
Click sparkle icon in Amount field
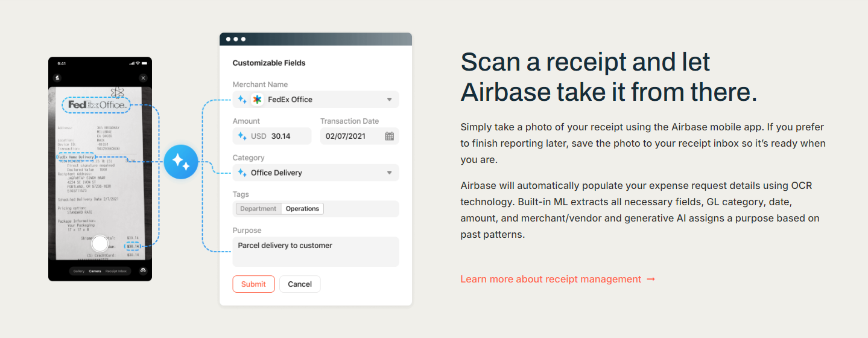242,136
